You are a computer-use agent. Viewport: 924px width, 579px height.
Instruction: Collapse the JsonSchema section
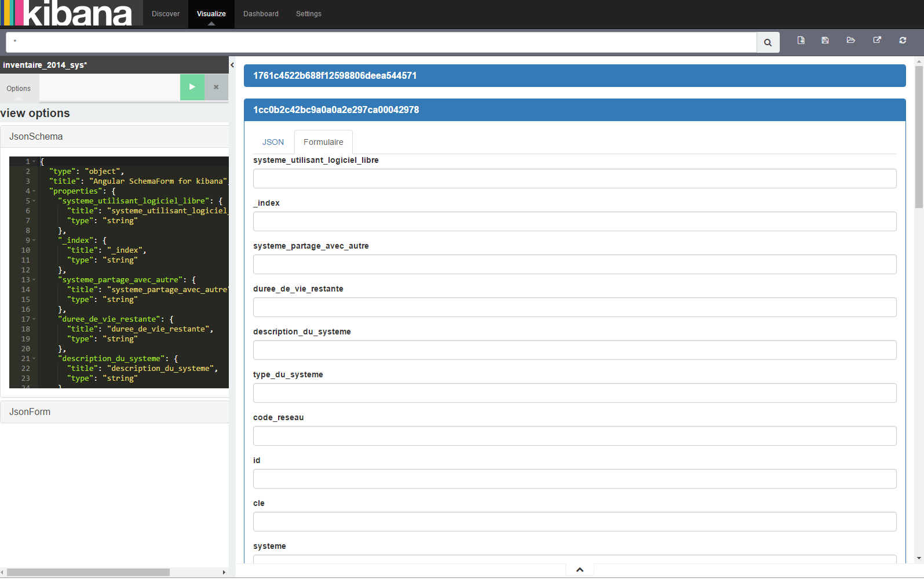[115, 137]
